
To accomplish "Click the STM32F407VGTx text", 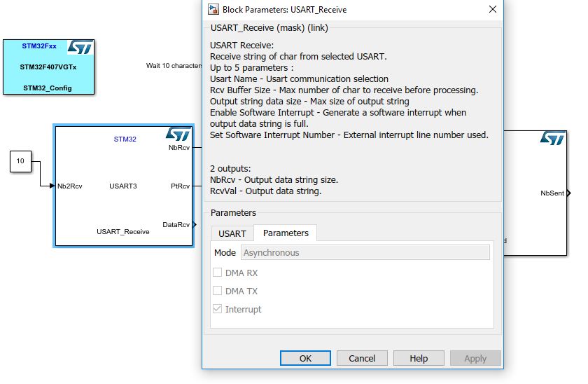I will (48, 67).
